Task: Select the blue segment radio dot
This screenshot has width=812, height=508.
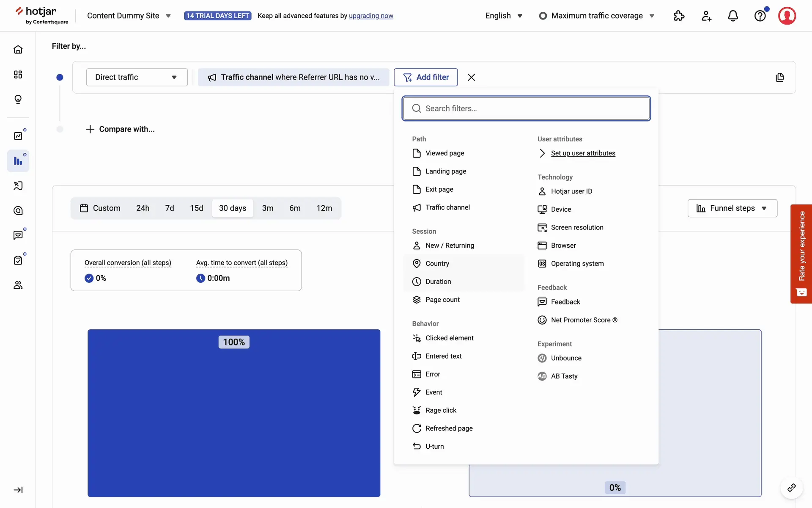Action: click(60, 77)
